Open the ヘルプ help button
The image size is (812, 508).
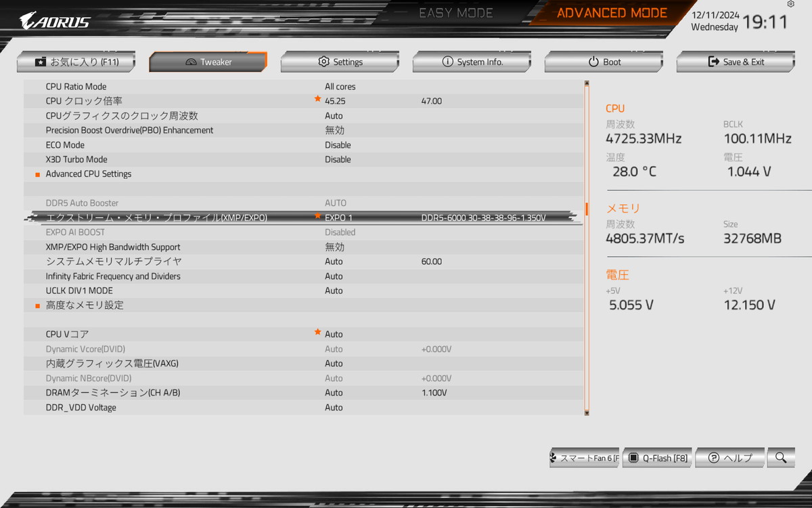pyautogui.click(x=730, y=458)
